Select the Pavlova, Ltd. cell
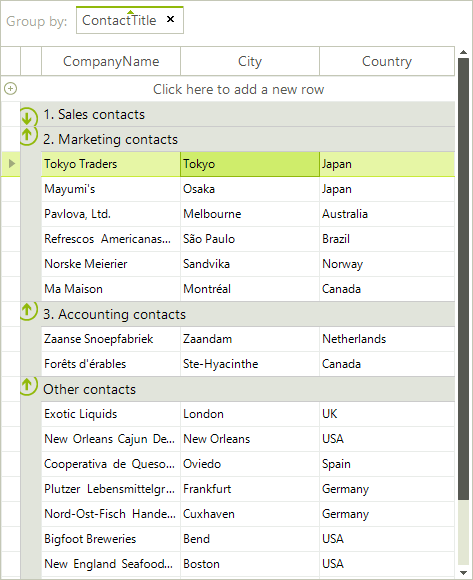The width and height of the screenshot is (473, 580). (111, 214)
